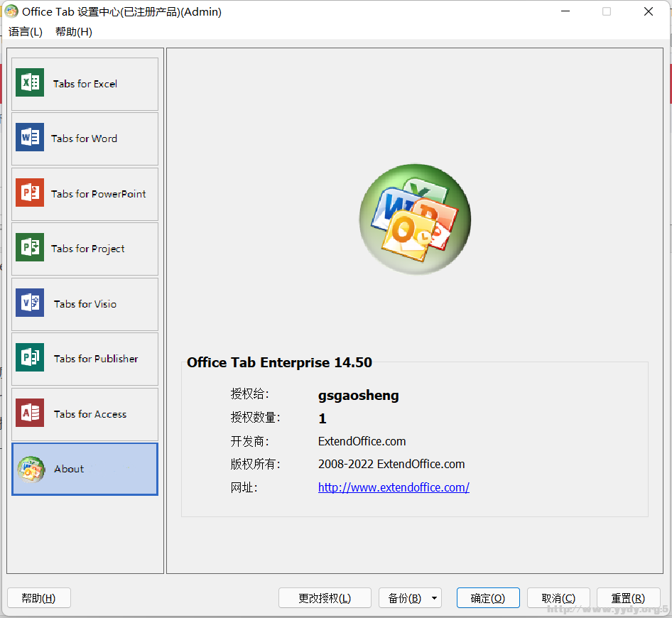
Task: Click the 授权给: label
Action: click(250, 394)
